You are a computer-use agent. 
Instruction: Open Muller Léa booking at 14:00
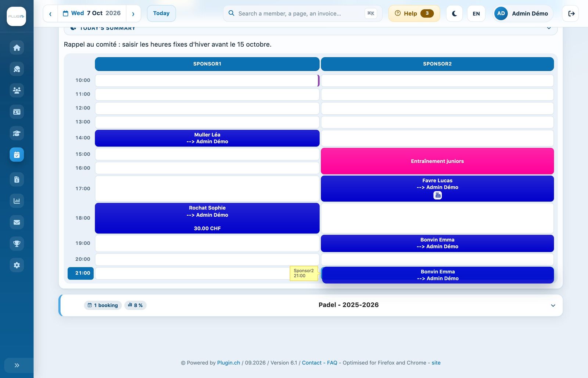(x=207, y=138)
